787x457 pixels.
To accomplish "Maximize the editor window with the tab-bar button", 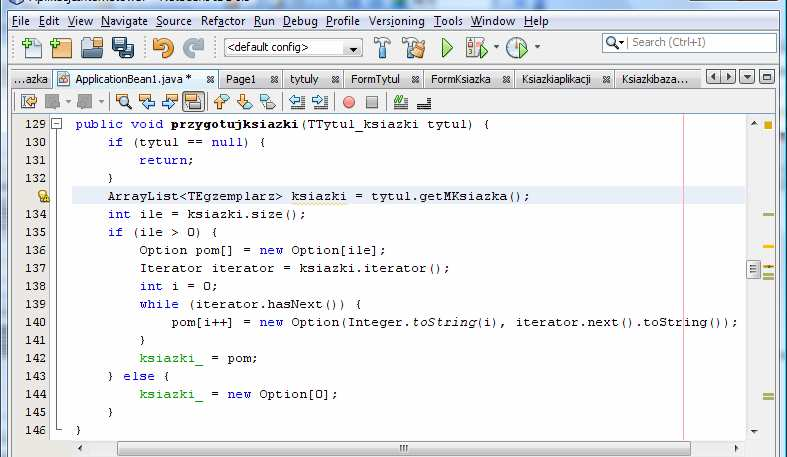I will coord(766,77).
